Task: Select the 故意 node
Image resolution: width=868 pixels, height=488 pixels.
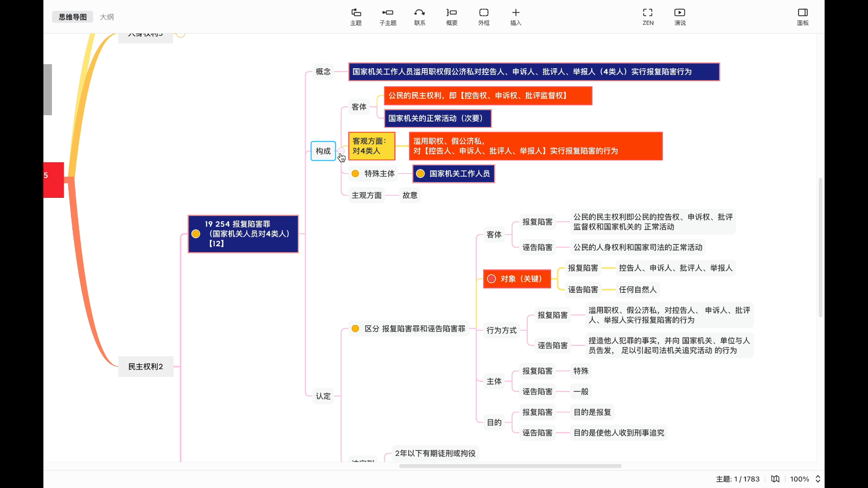Action: (410, 195)
